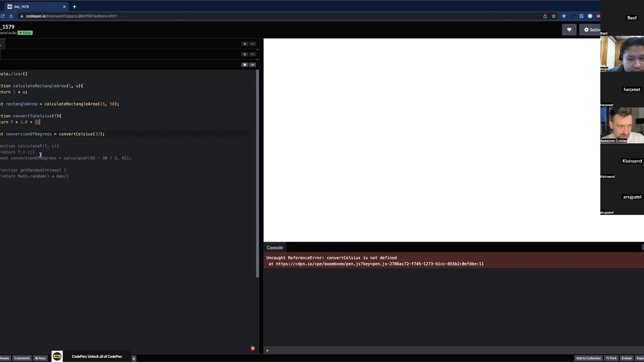The width and height of the screenshot is (644, 362).
Task: Click the Kleinsend participant tile
Action: coord(622,161)
